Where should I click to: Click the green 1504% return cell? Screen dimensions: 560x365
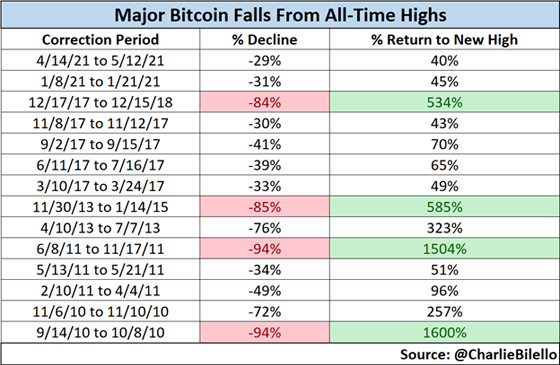tap(445, 249)
